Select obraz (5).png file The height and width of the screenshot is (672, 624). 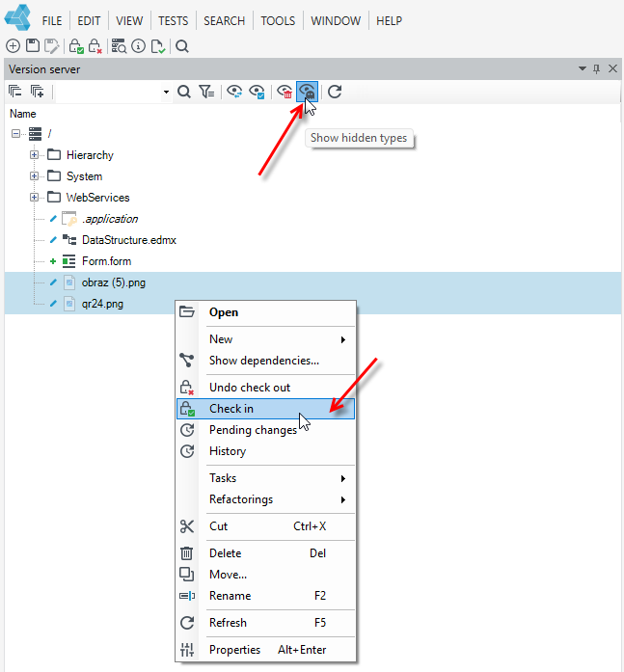[114, 282]
